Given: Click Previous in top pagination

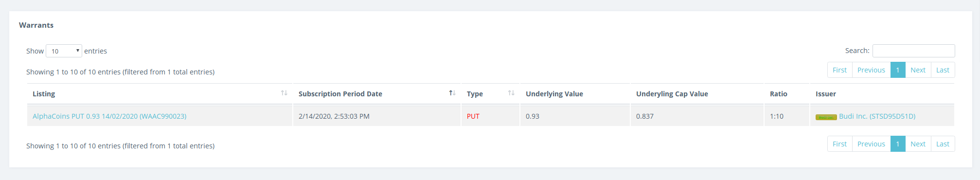Looking at the screenshot, I should click(871, 70).
